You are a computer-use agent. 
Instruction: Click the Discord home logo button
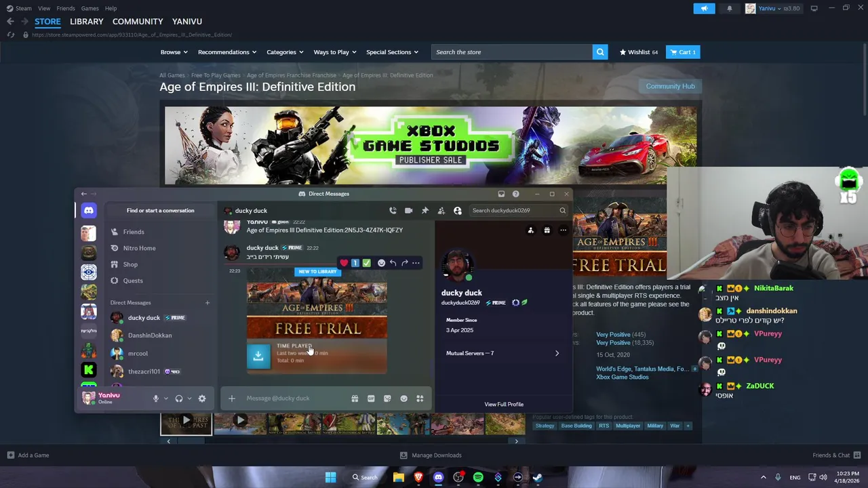coord(89,211)
